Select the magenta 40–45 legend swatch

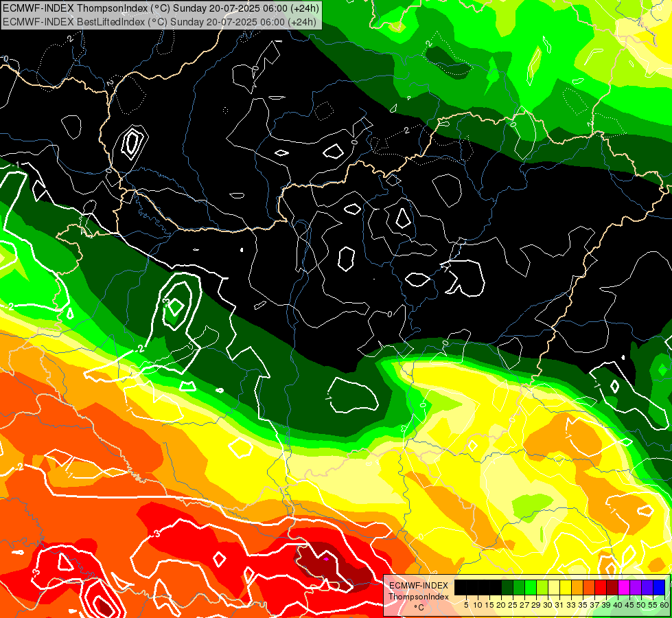[624, 587]
